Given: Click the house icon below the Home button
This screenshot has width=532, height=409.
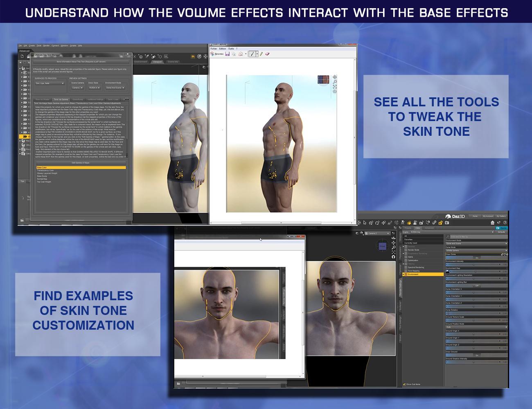Looking at the screenshot, I should [493, 222].
